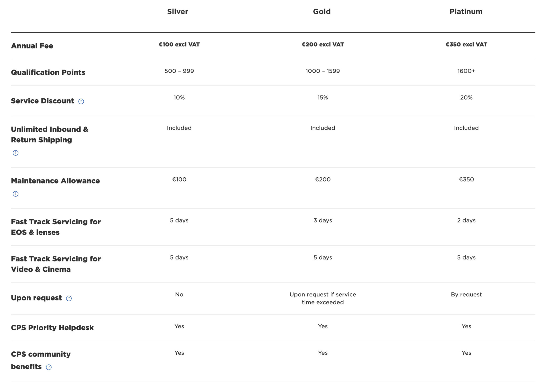Click the Fast Track Servicing for Video & Cinema label
The width and height of the screenshot is (547, 392).
click(x=56, y=264)
